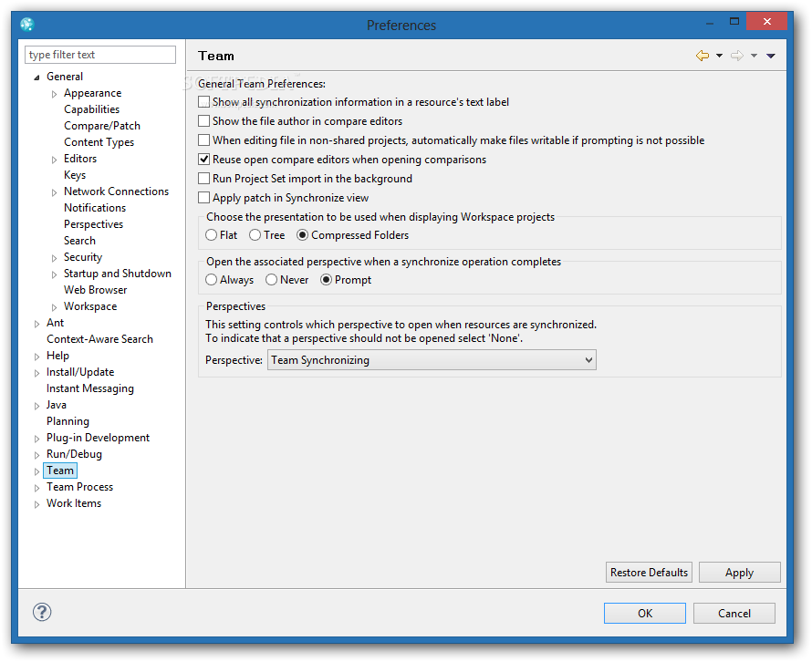Enable Show the file author checkbox

pyautogui.click(x=204, y=121)
